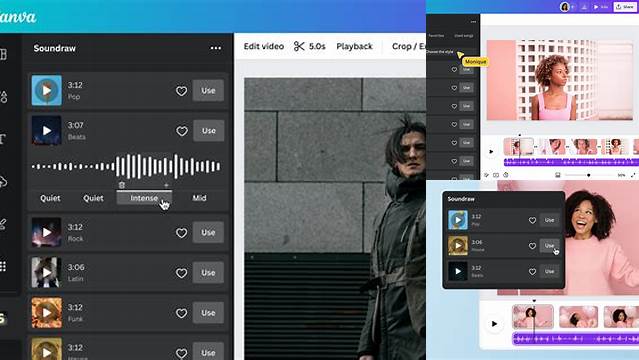Open the Playback menu
The width and height of the screenshot is (639, 360).
point(355,46)
